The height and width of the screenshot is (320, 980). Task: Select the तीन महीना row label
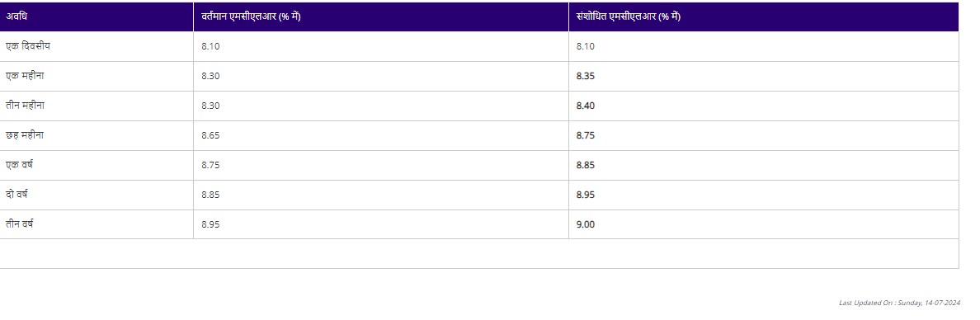click(25, 106)
